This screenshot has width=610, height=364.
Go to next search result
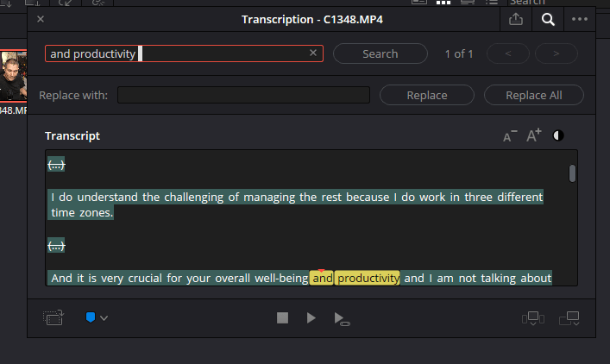coord(557,53)
